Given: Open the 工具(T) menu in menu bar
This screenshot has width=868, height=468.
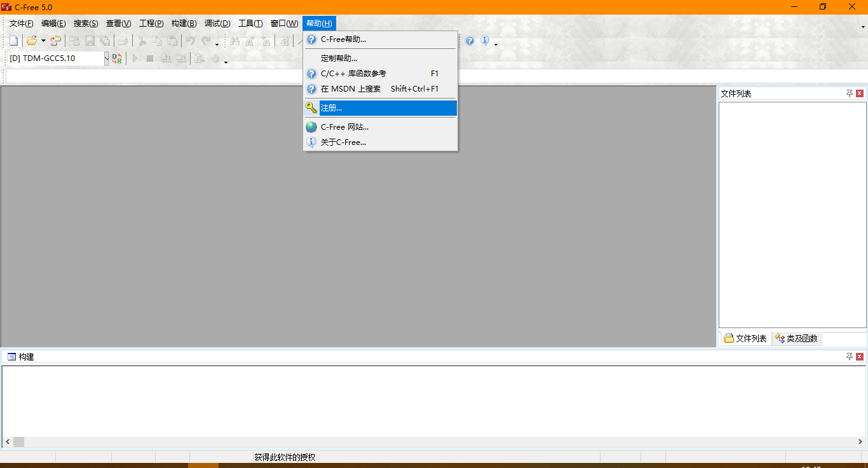Looking at the screenshot, I should [x=250, y=24].
